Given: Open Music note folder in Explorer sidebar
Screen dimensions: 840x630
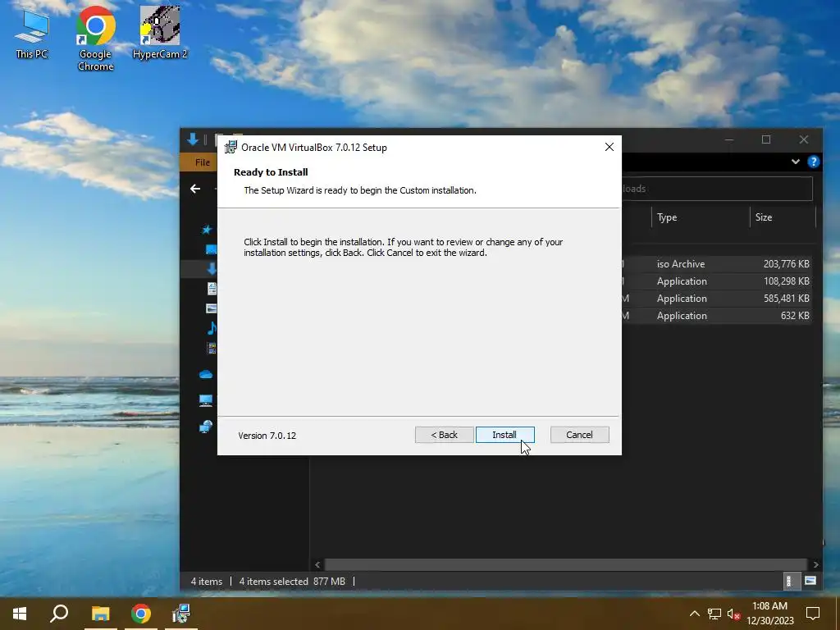Looking at the screenshot, I should (x=212, y=328).
